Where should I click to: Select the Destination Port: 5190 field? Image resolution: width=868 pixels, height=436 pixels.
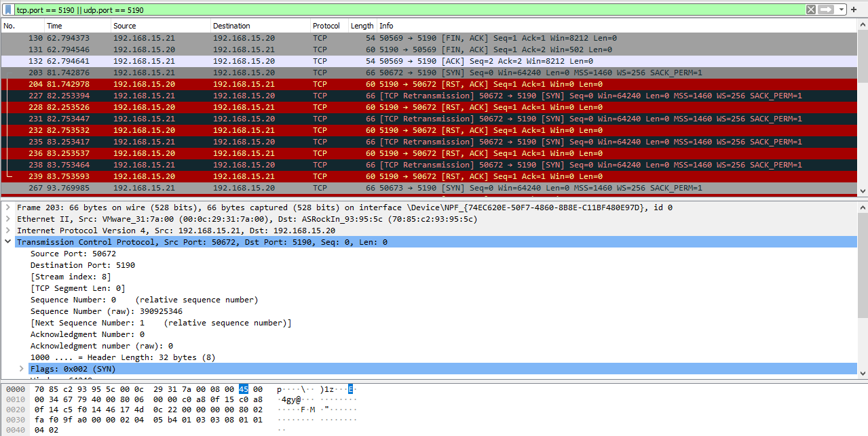[x=83, y=265]
